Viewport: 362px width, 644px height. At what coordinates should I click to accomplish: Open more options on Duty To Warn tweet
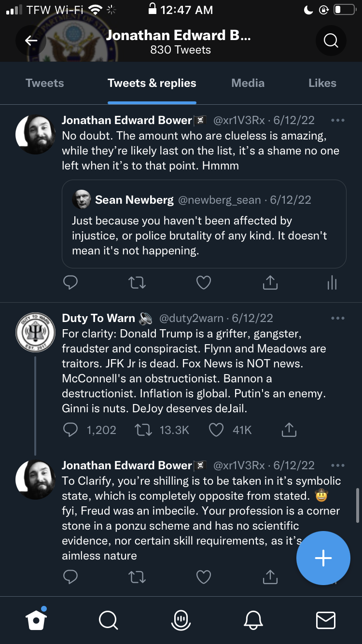click(338, 318)
